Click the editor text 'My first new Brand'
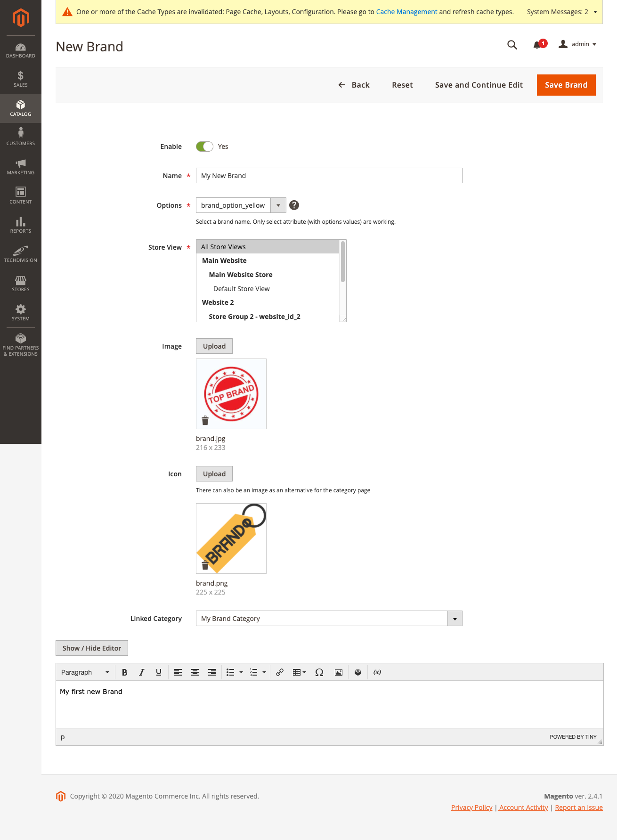The height and width of the screenshot is (840, 617). click(x=91, y=692)
